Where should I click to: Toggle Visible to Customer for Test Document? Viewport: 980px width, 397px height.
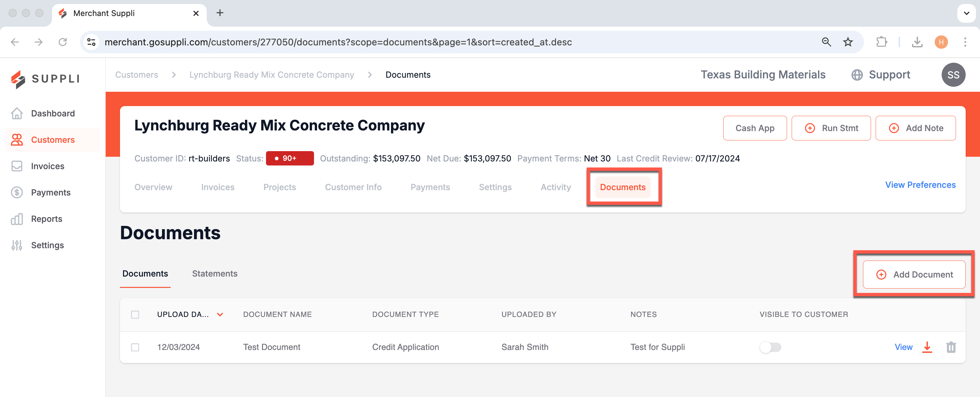770,347
